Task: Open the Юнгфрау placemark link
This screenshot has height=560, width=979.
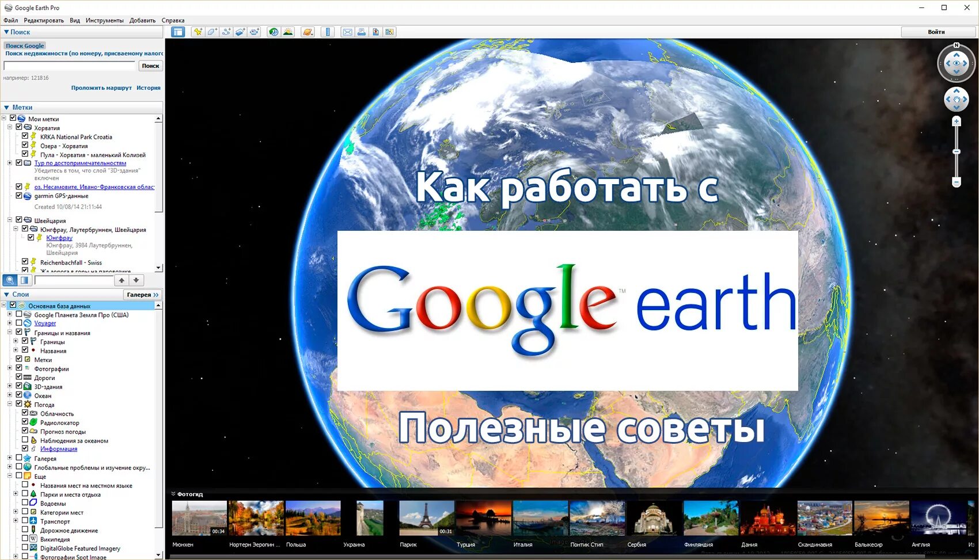Action: point(59,238)
